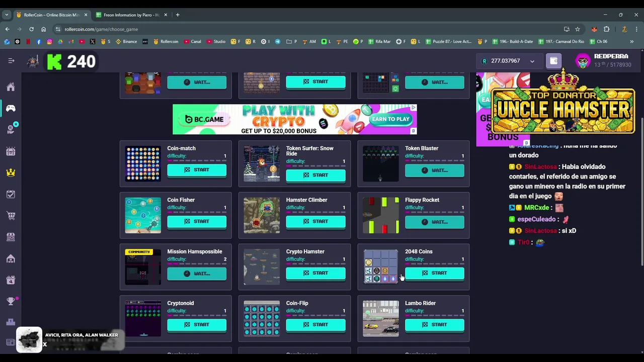Viewport: 644px width, 362px height.
Task: Click the wallet icon in header
Action: (x=553, y=61)
